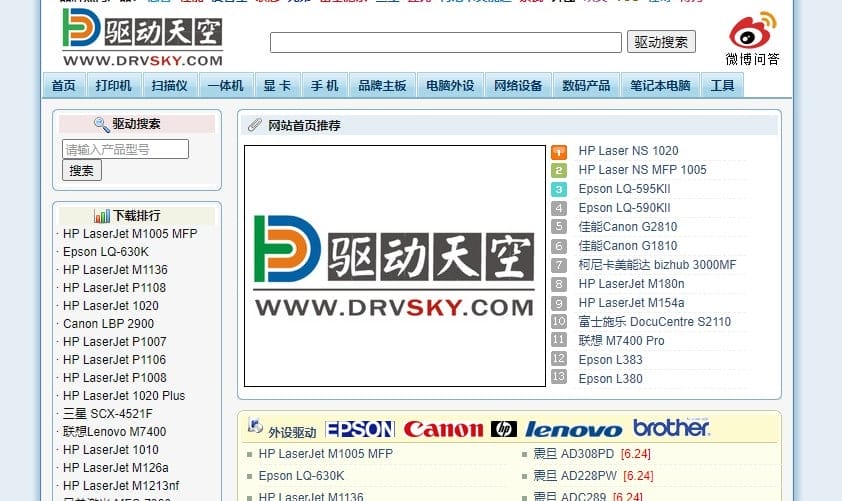Screen dimensions: 842x501
Task: Open Epson LQ-595KII link
Action: (x=625, y=189)
